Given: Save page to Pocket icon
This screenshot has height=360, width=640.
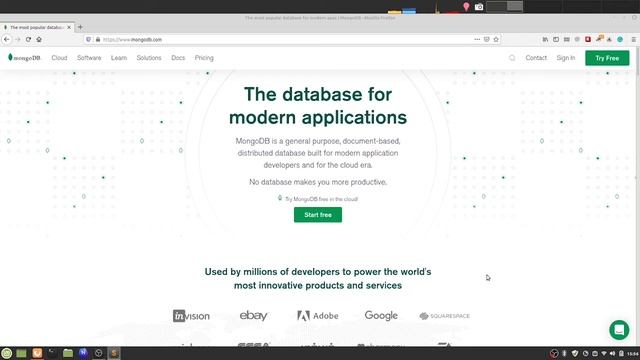Looking at the screenshot, I should [x=487, y=39].
